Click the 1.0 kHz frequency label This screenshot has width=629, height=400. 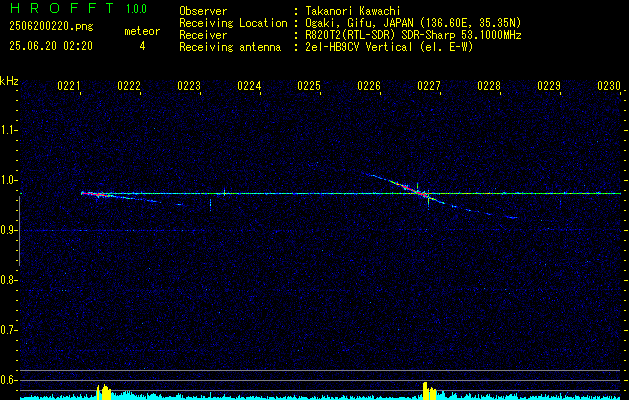point(8,180)
